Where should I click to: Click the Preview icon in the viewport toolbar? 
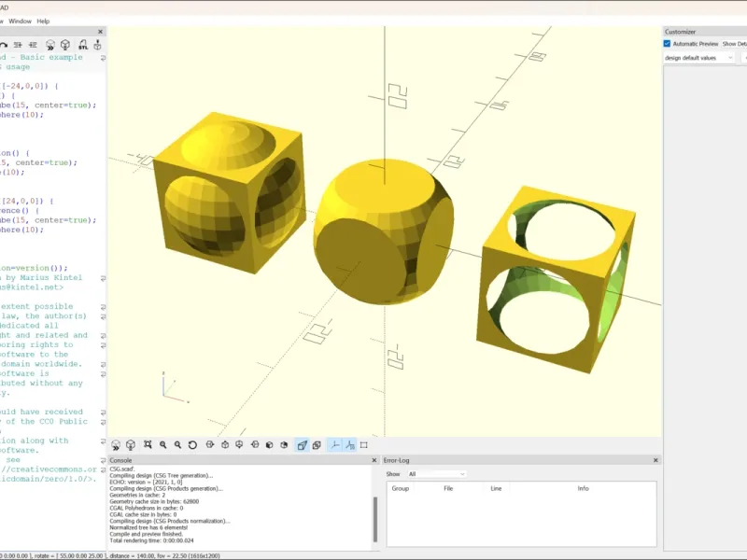pyautogui.click(x=116, y=445)
